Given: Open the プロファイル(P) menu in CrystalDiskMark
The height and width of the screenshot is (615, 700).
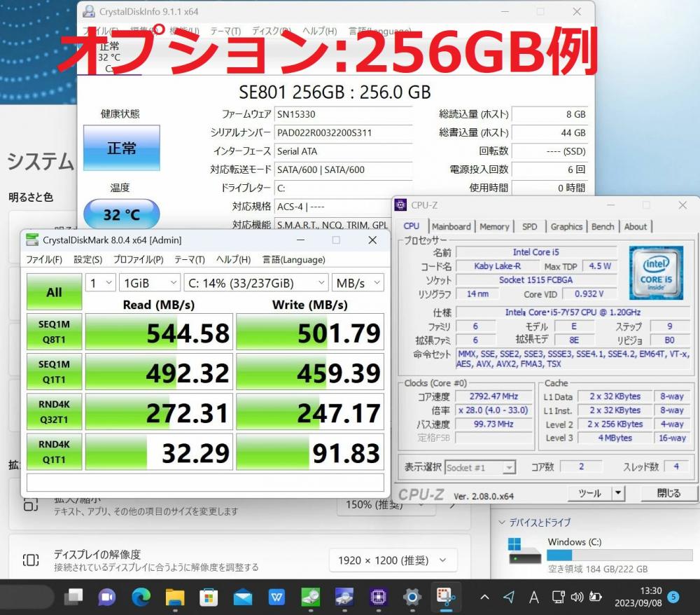Looking at the screenshot, I should click(x=139, y=259).
